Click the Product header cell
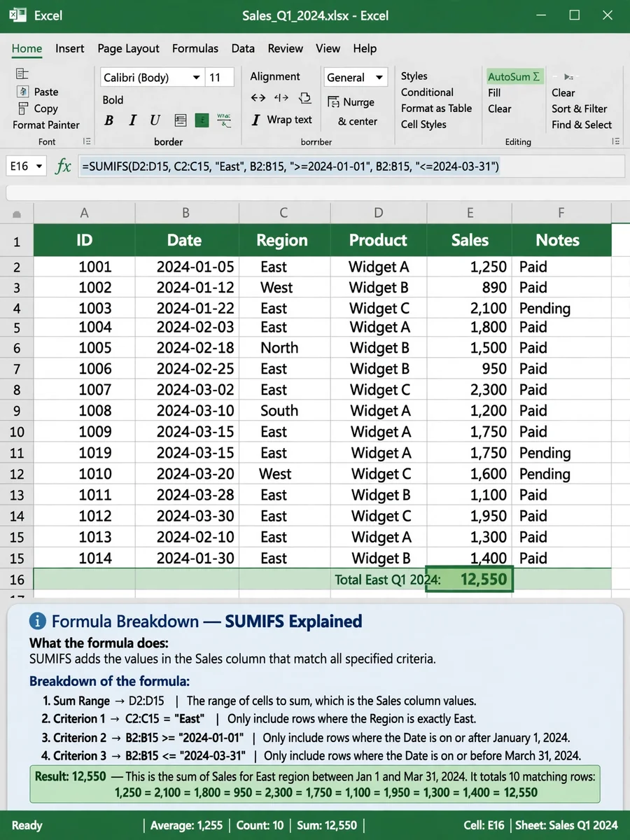The width and height of the screenshot is (630, 840). click(x=378, y=240)
